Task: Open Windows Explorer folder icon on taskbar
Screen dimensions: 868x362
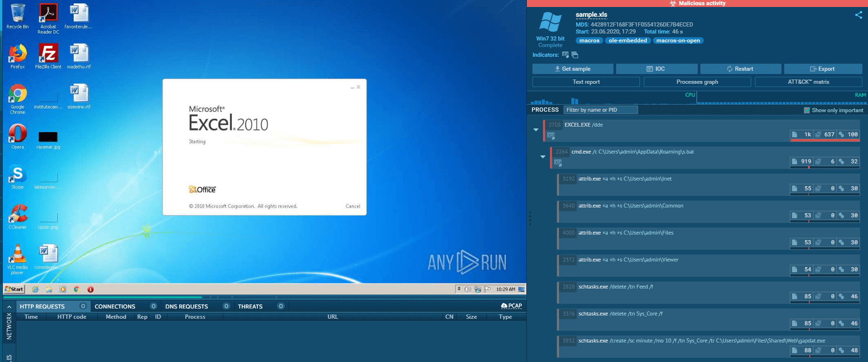Action: 49,289
